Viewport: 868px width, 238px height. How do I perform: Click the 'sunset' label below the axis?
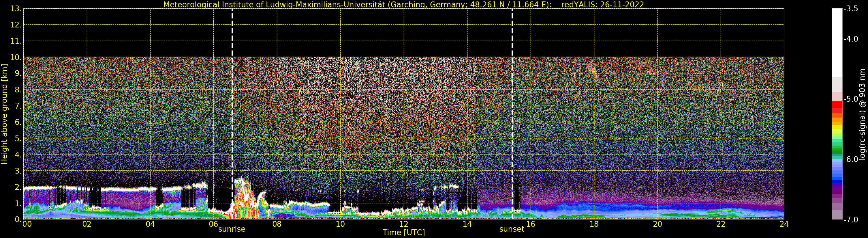click(512, 229)
